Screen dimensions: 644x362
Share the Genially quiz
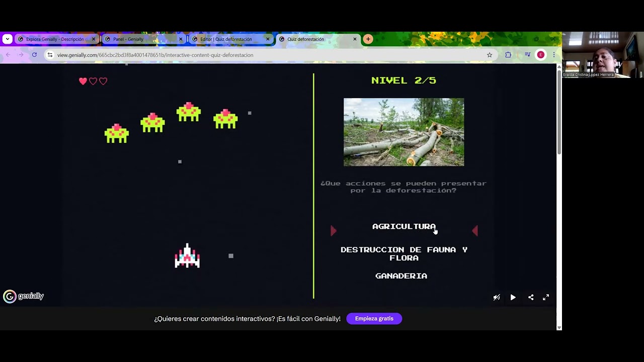[x=531, y=298]
